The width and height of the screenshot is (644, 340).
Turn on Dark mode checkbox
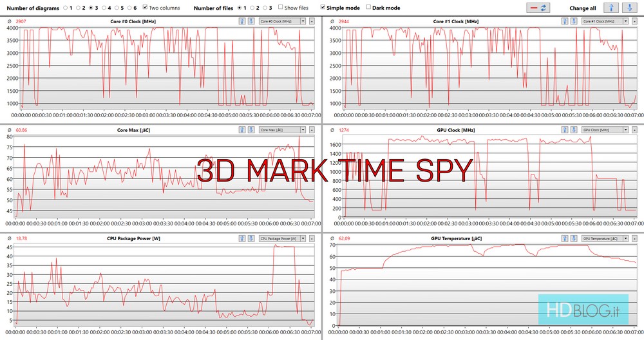pyautogui.click(x=368, y=8)
